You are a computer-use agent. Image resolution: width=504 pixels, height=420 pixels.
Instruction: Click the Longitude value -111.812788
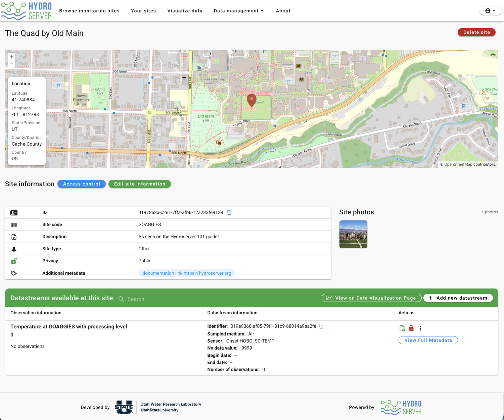(x=25, y=114)
